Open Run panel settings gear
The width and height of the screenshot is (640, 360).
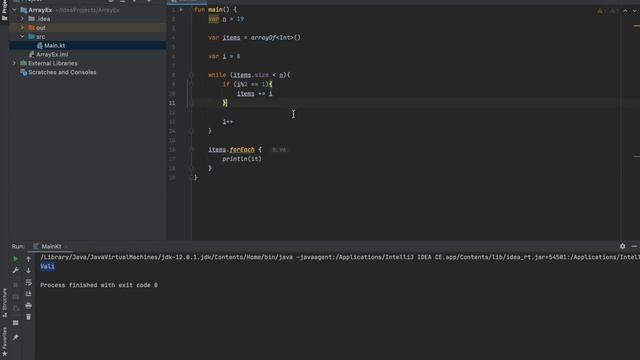pos(622,246)
